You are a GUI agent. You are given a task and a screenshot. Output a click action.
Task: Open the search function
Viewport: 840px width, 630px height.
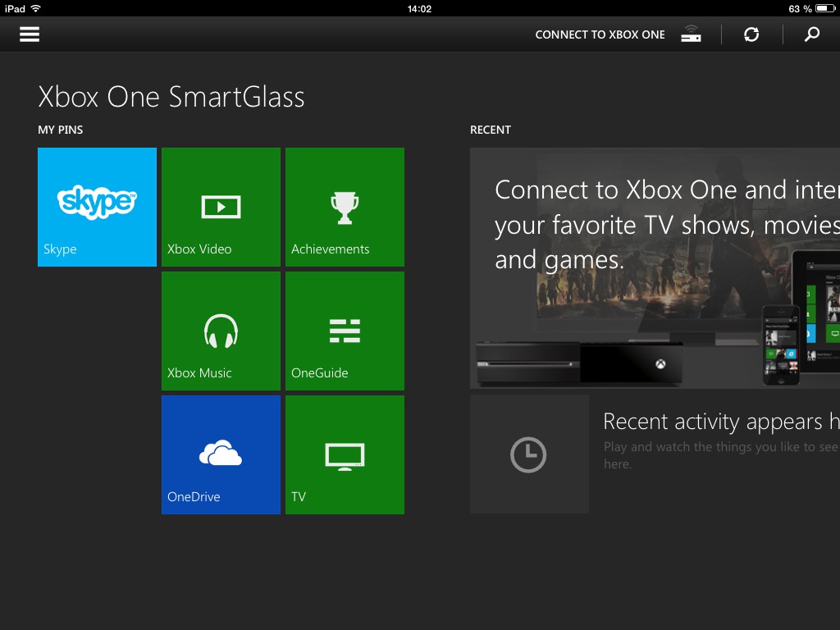[811, 34]
